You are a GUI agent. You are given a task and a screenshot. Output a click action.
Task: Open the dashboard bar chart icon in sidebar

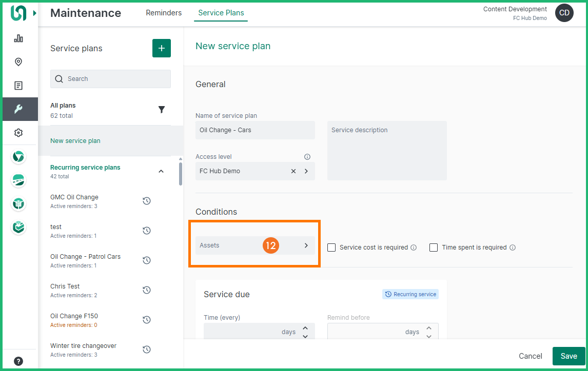coord(18,38)
